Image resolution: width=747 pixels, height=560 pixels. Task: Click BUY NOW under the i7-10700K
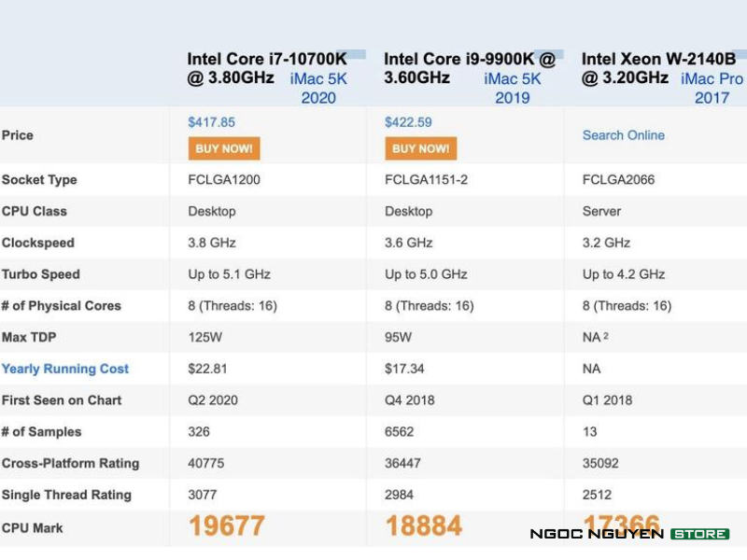pos(224,148)
